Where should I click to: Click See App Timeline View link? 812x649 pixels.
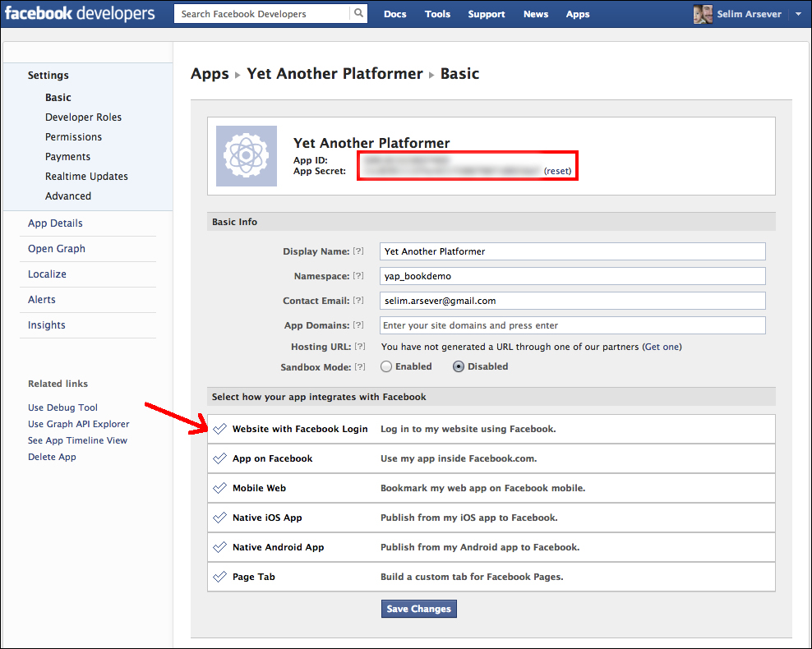click(78, 440)
